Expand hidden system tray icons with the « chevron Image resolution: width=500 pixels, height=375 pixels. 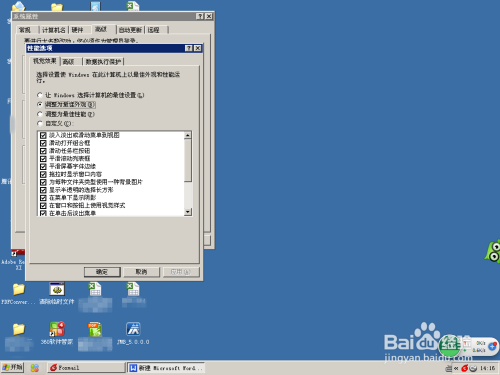456,368
